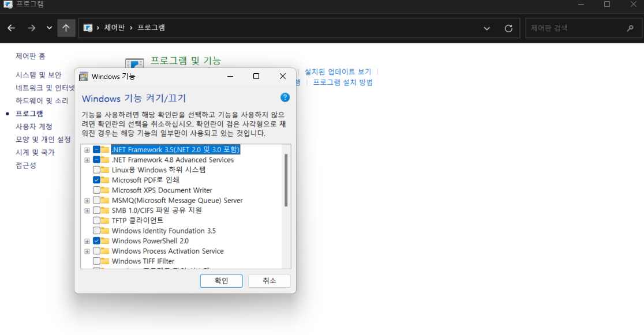Click folder icon of Microsoft XPS Document Writer
This screenshot has height=335, width=644.
pyautogui.click(x=105, y=190)
